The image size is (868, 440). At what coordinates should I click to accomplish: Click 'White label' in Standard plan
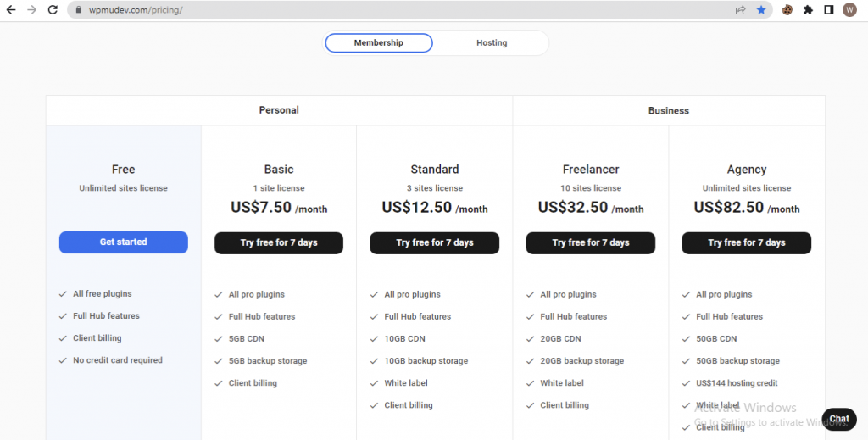pyautogui.click(x=406, y=383)
